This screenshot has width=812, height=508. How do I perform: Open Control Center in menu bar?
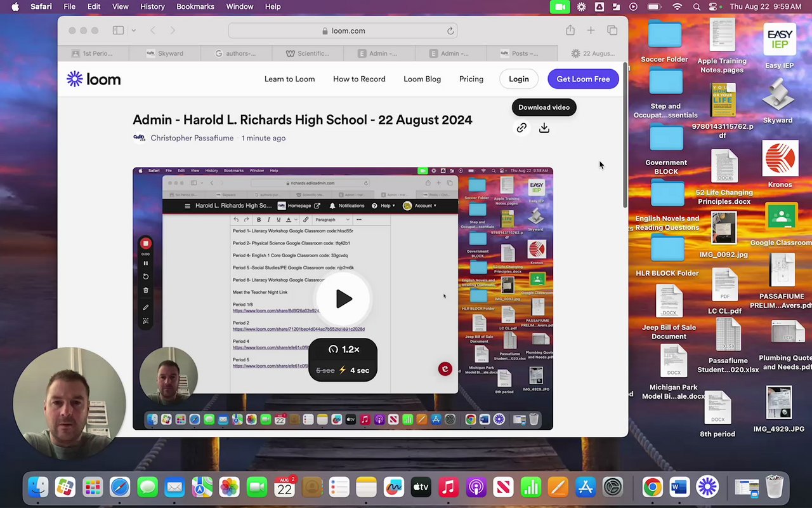pos(713,6)
